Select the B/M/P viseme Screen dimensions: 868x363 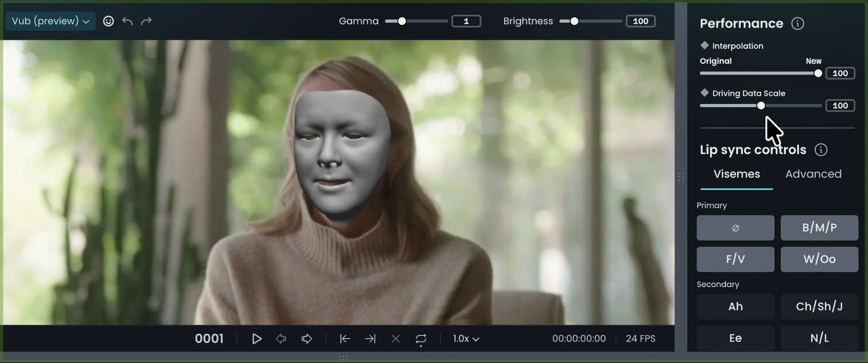click(x=820, y=228)
